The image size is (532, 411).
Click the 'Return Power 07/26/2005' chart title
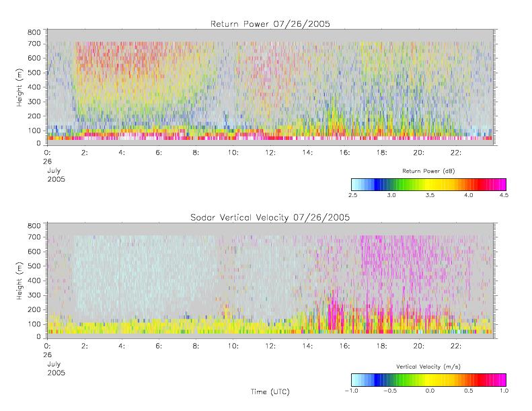[x=270, y=24]
